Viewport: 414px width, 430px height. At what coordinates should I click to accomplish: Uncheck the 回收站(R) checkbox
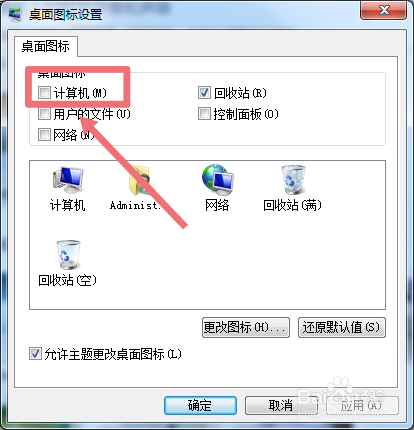tap(204, 93)
